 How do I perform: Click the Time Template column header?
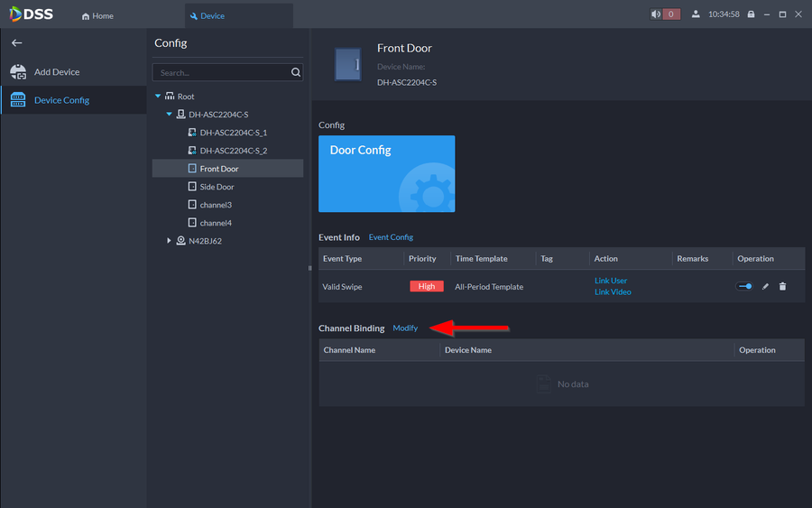(x=482, y=258)
